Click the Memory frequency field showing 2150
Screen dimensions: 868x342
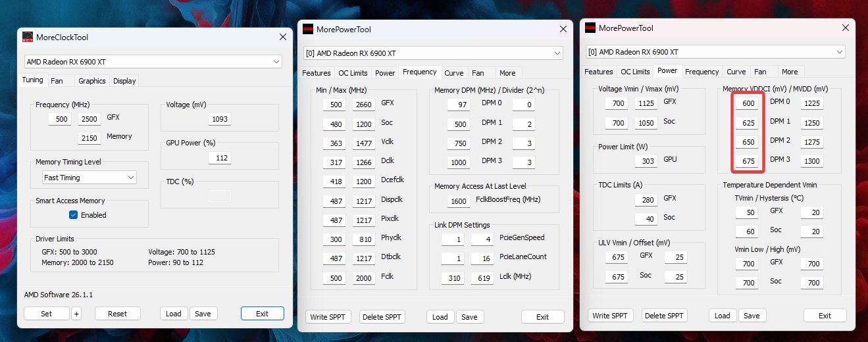89,137
